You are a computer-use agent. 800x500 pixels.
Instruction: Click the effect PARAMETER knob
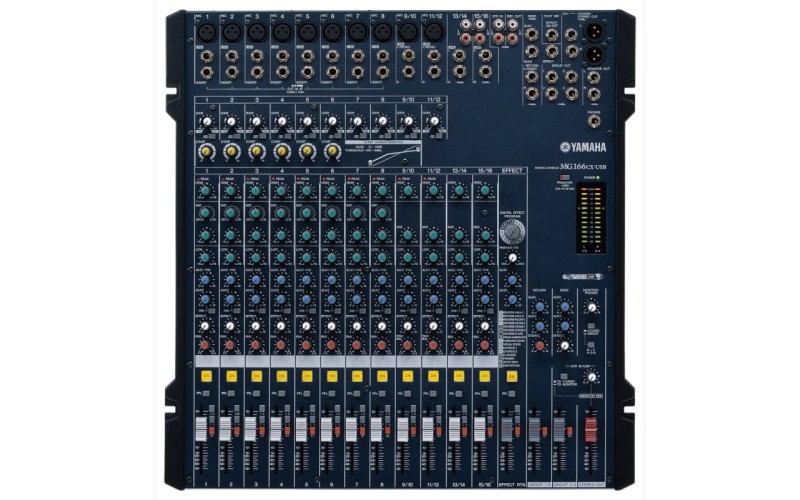tap(512, 258)
